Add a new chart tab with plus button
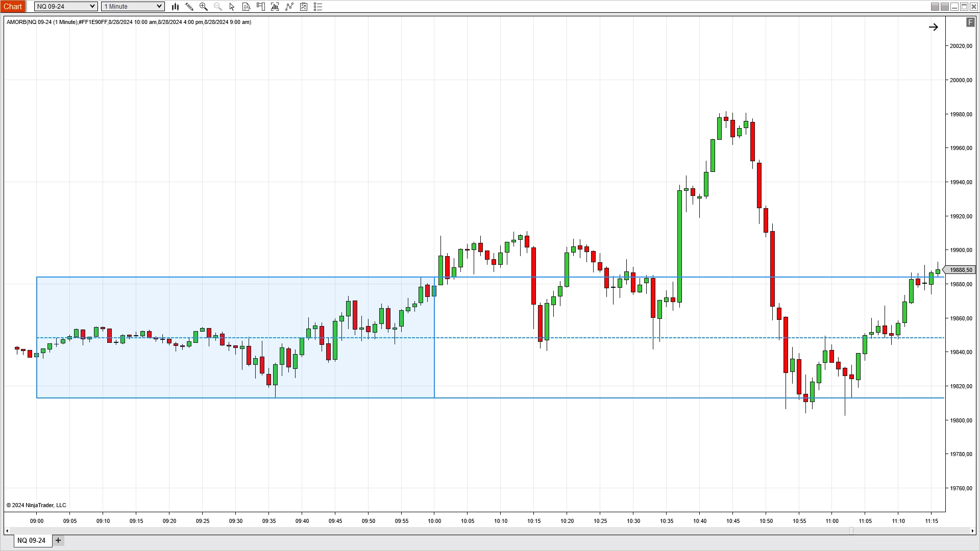The image size is (980, 551). [x=58, y=540]
